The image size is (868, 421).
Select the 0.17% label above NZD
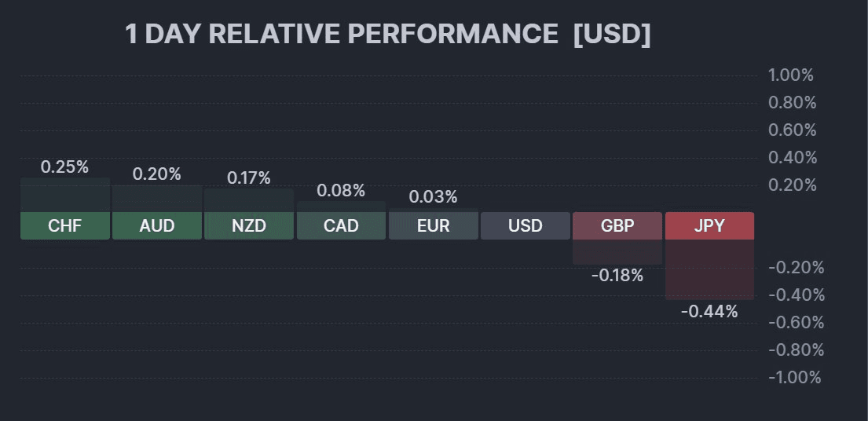click(x=249, y=178)
